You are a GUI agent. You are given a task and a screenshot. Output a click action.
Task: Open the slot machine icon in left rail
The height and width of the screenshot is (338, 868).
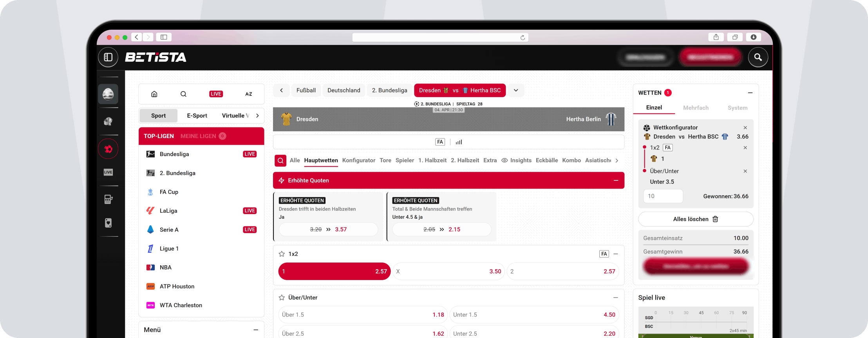click(x=108, y=199)
